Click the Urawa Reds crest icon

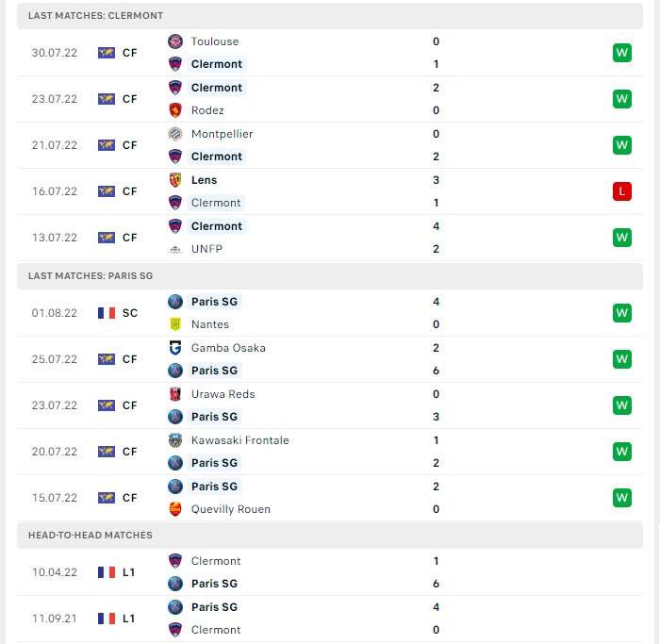[175, 394]
